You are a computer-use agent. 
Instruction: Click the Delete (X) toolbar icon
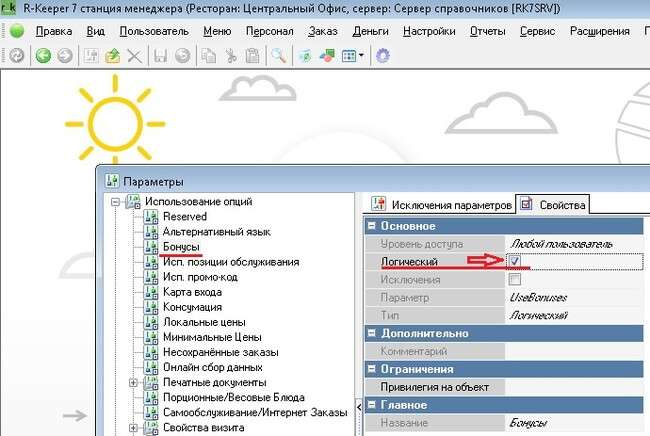134,55
